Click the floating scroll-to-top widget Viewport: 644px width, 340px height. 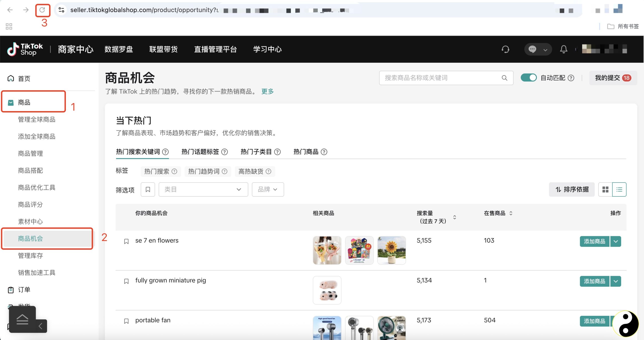point(22,319)
